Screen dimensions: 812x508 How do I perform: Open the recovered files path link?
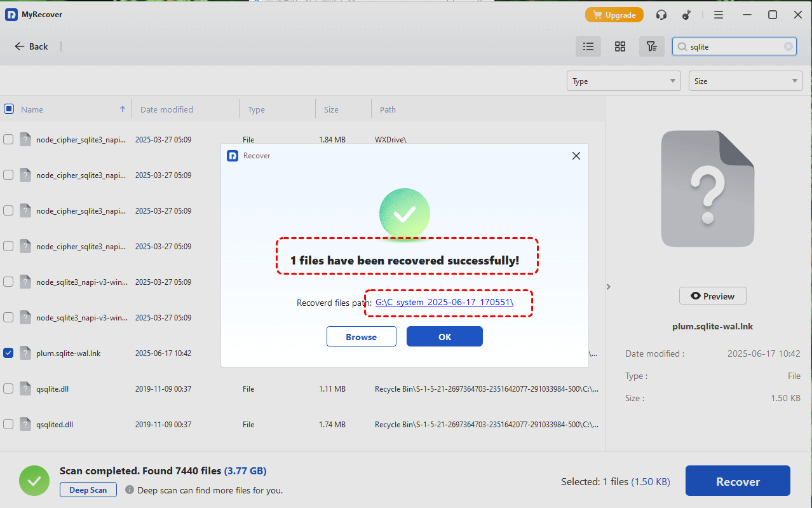[x=444, y=303]
